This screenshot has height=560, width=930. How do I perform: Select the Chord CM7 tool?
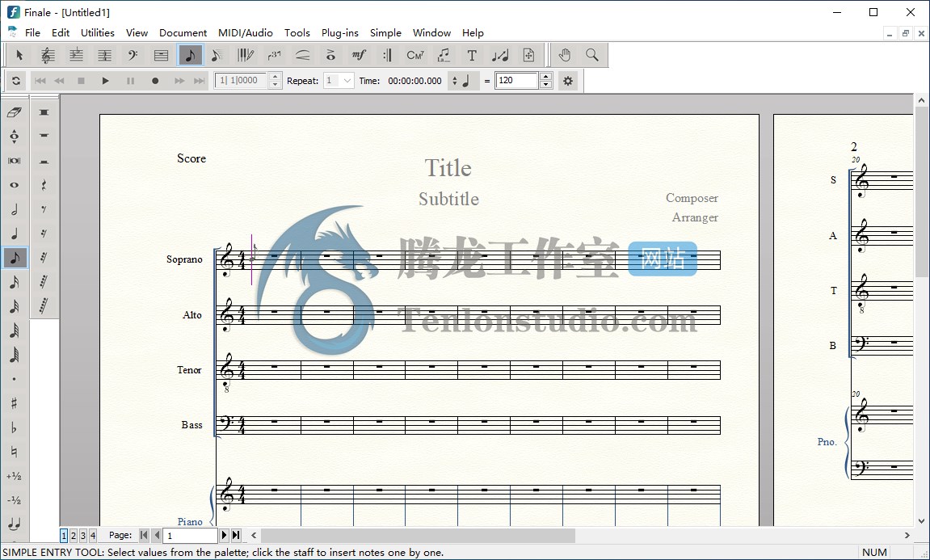coord(415,55)
